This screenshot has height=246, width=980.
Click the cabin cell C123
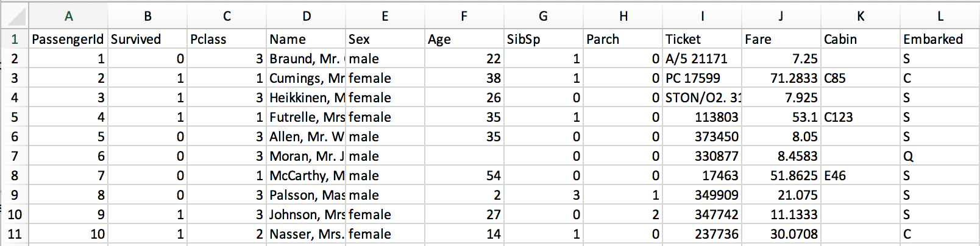coord(861,117)
